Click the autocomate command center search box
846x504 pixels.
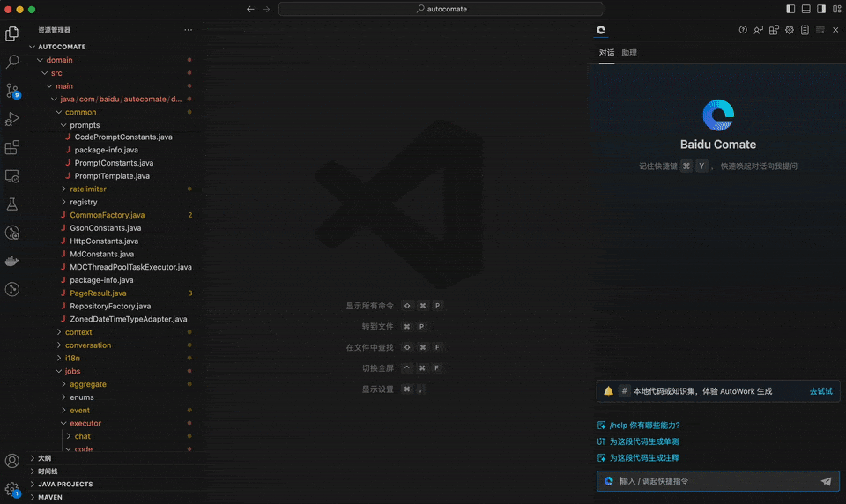(x=441, y=9)
